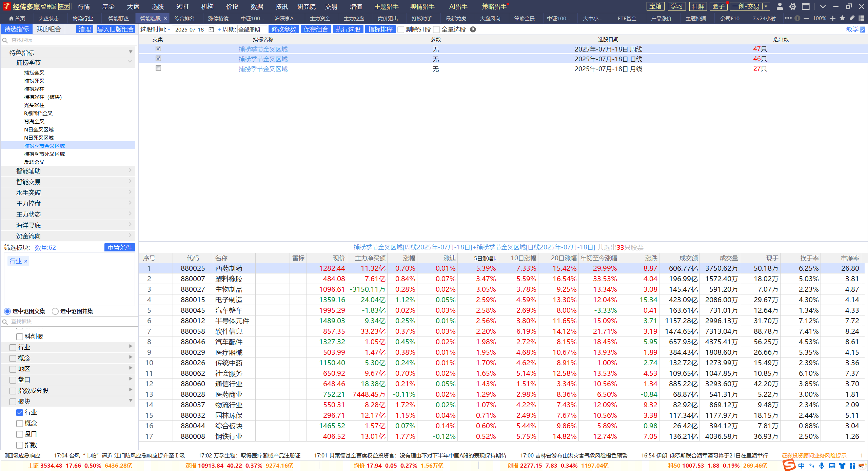Open the chevron-down menu in title bar
Image resolution: width=868 pixels, height=471 pixels.
click(x=823, y=6)
